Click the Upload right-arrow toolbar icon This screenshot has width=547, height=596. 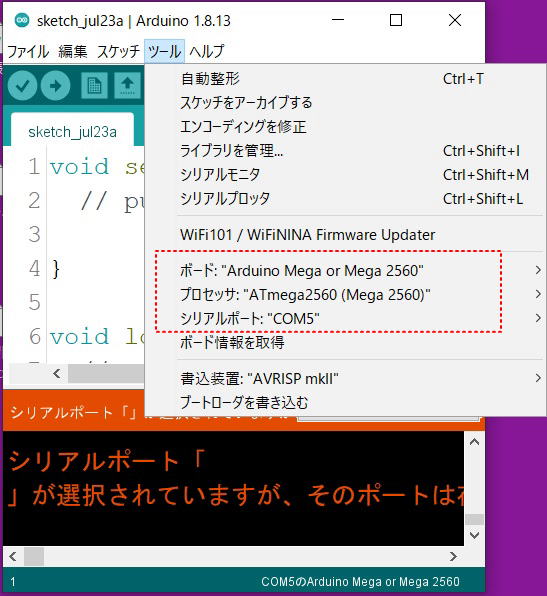pos(55,86)
